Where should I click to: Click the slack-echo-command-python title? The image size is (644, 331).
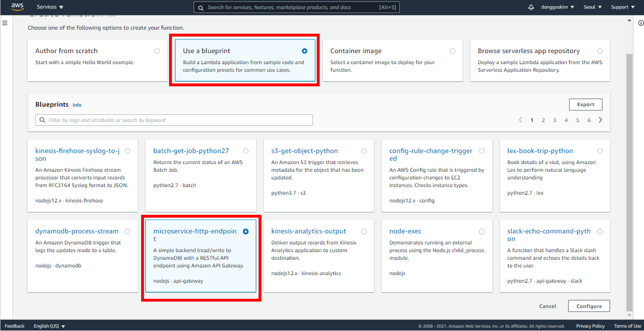(549, 235)
